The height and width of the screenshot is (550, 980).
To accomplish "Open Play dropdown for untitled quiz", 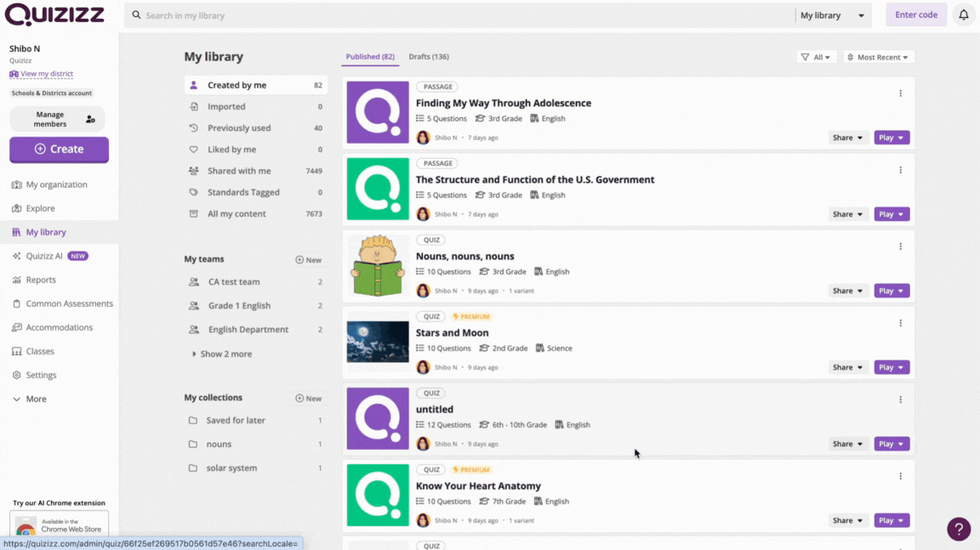I will pos(892,444).
